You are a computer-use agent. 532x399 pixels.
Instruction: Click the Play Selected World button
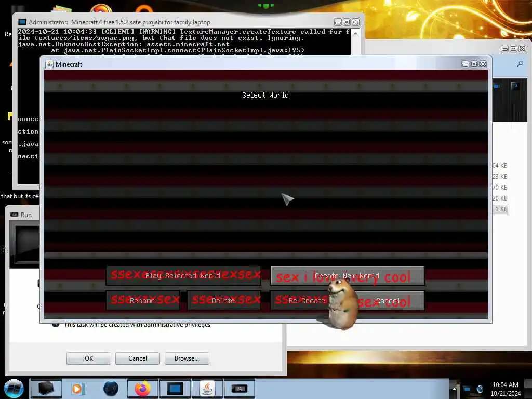tap(183, 275)
